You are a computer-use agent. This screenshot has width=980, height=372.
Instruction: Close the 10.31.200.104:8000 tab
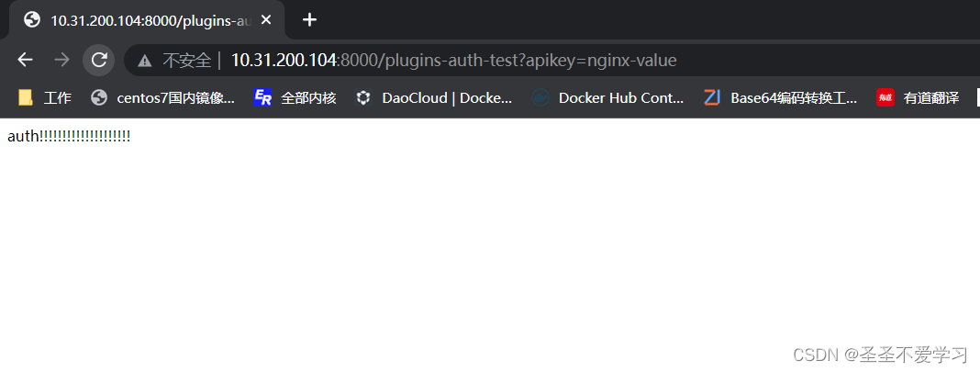coord(265,20)
